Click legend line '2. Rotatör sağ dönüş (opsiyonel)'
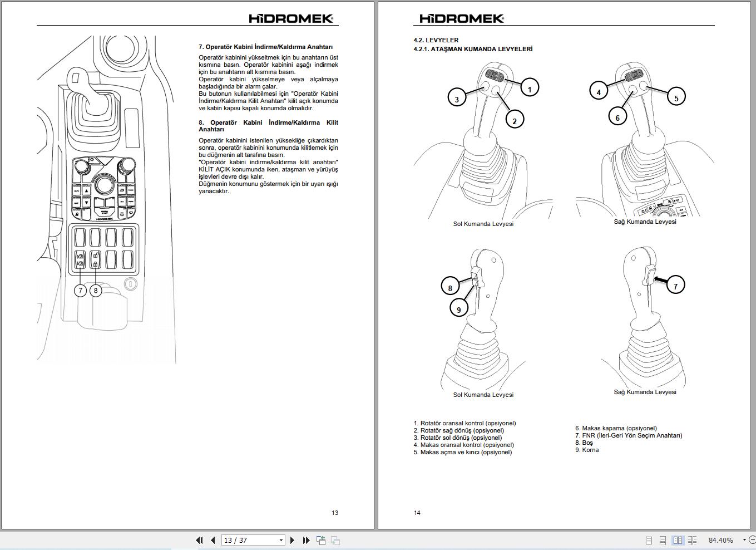Viewport: 756px width, 550px height. click(x=458, y=430)
